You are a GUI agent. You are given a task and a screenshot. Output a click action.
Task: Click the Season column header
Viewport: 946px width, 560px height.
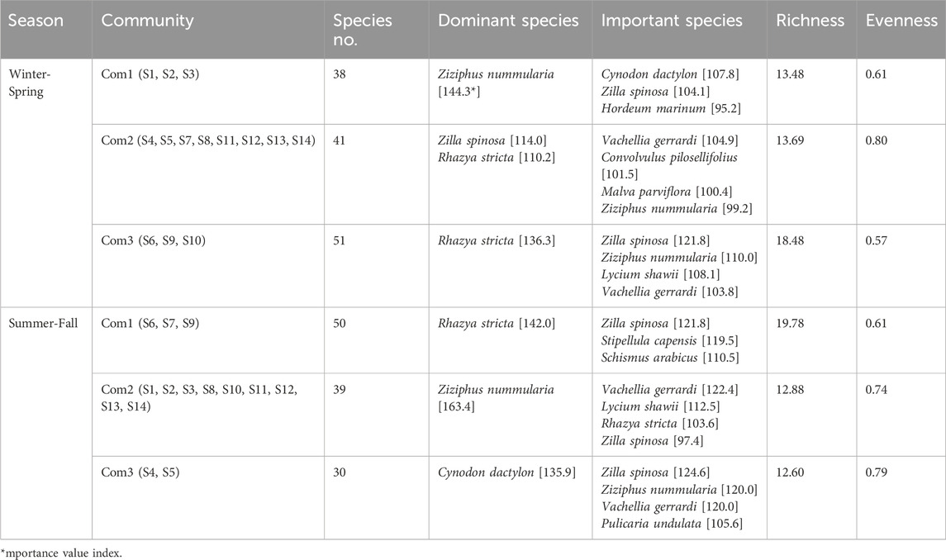36,21
